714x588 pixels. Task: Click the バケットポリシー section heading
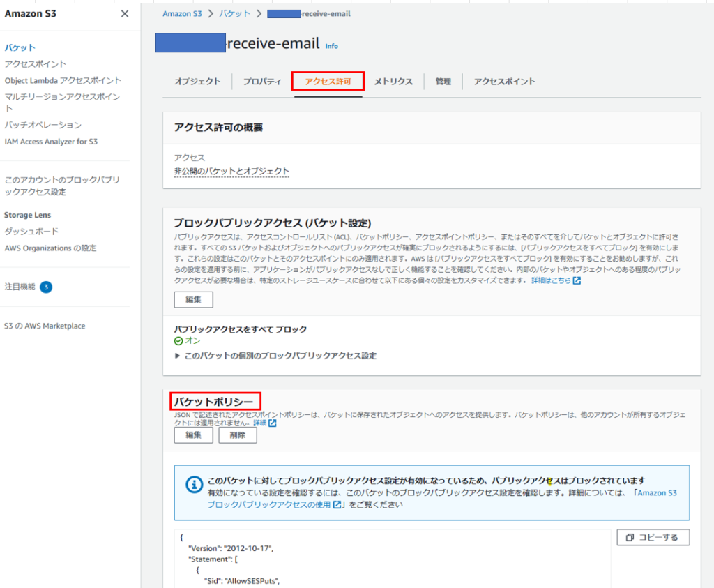213,402
